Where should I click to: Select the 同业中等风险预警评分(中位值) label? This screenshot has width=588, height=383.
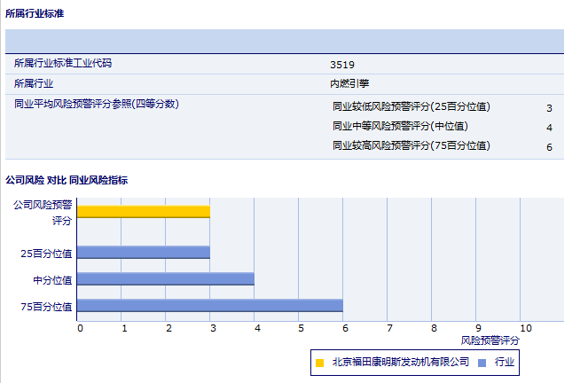[x=400, y=126]
